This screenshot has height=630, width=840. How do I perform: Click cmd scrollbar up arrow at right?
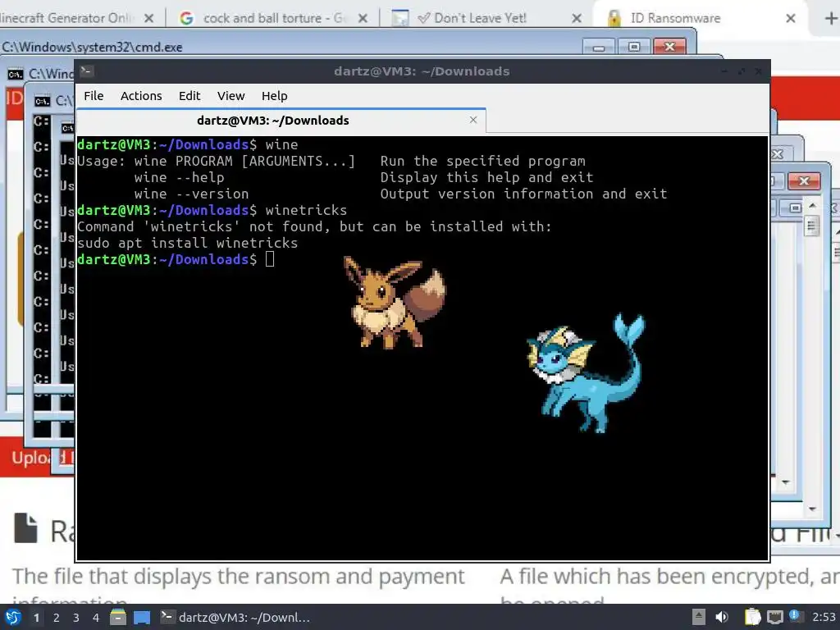pyautogui.click(x=813, y=206)
